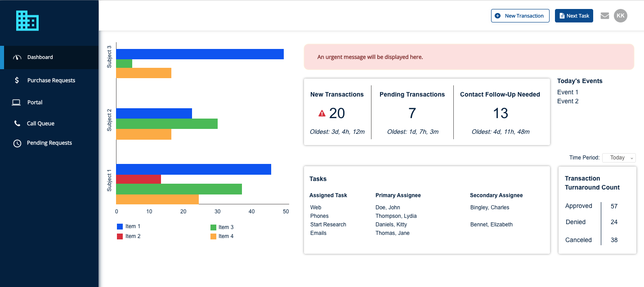Viewport: 644px width, 287px height.
Task: Click assignee Thomas, Jane
Action: [x=393, y=233]
